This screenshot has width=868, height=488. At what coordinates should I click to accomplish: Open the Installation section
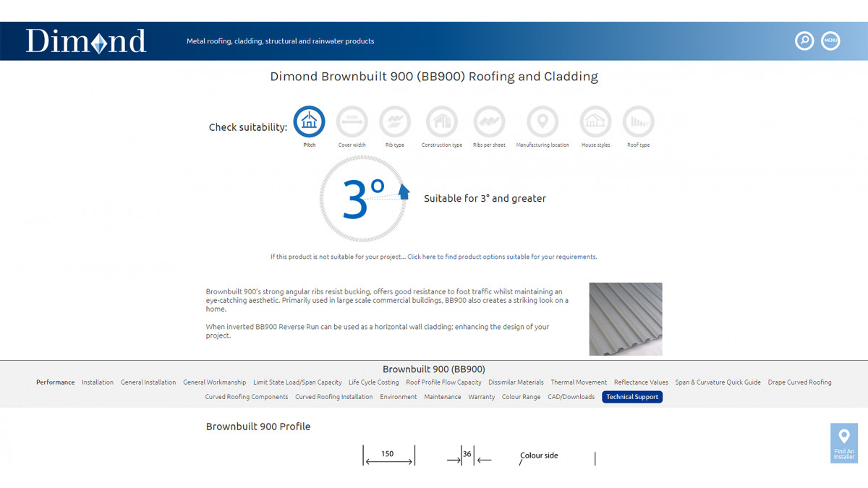pyautogui.click(x=98, y=382)
